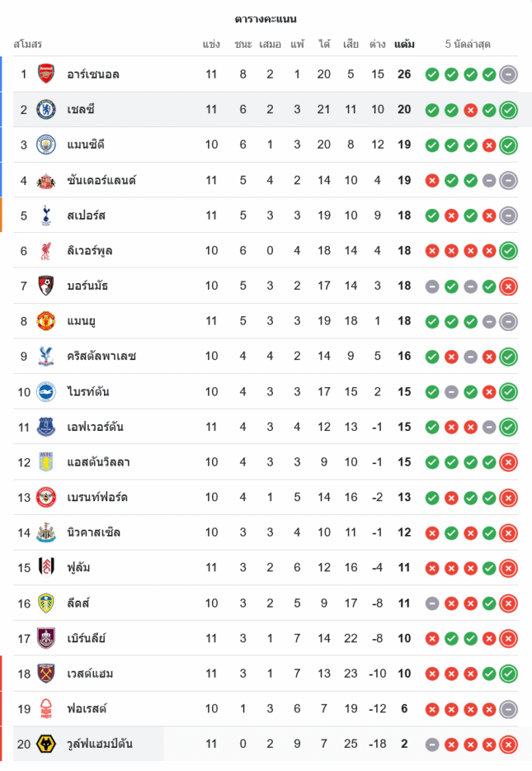Click the 5 นัดล่าสุด column header
This screenshot has height=771, width=532.
[468, 44]
